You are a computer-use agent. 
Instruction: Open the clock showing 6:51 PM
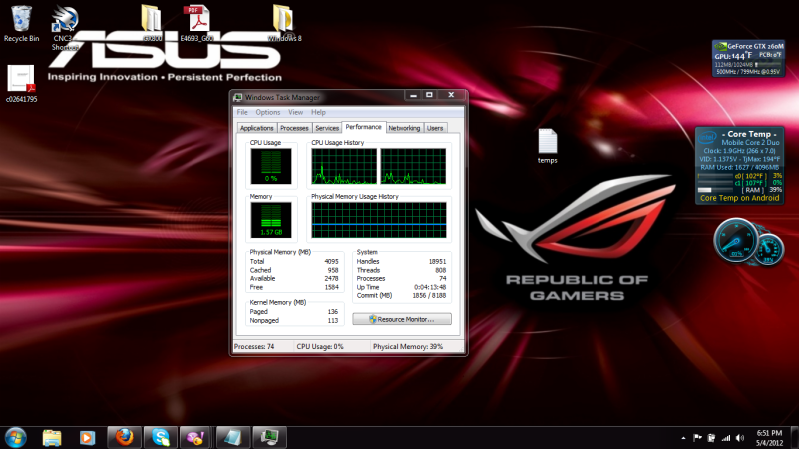[769, 438]
